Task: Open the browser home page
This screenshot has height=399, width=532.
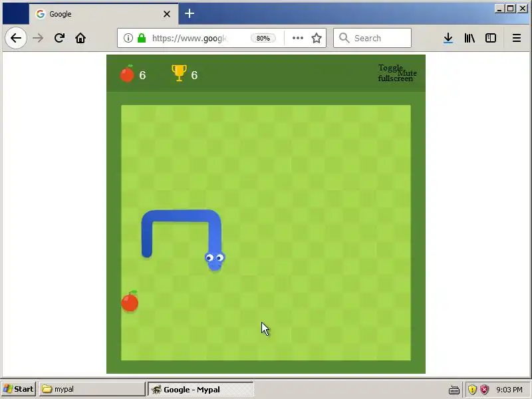Action: [x=80, y=38]
